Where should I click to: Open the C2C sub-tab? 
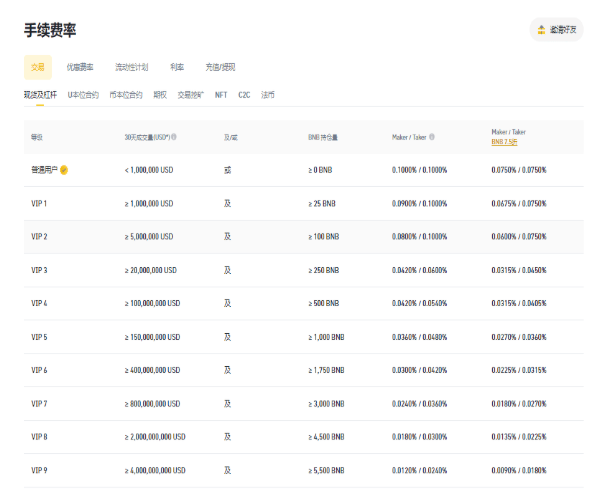(x=244, y=95)
